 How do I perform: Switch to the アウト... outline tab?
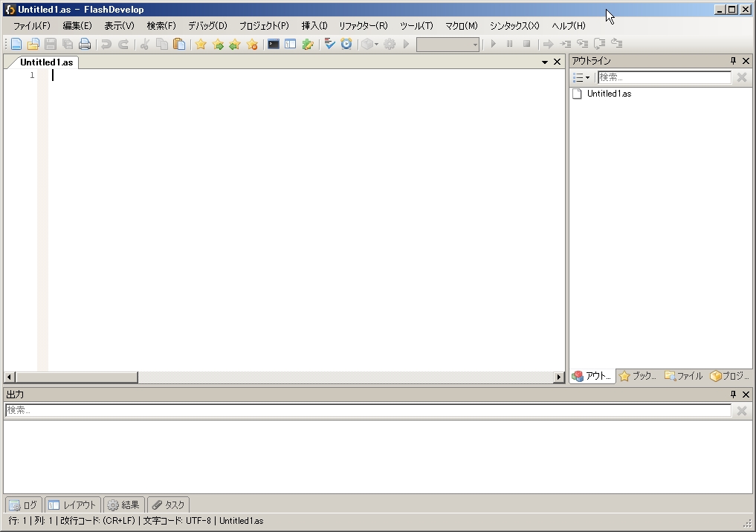coord(592,376)
